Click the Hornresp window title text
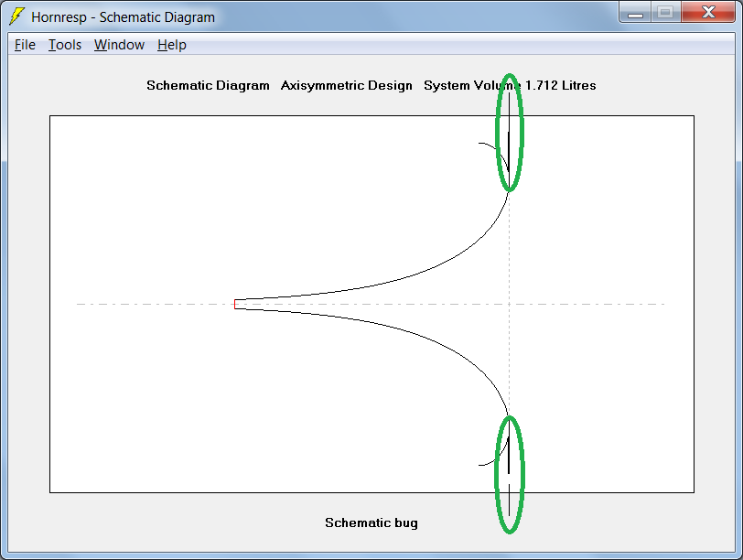 (x=124, y=17)
